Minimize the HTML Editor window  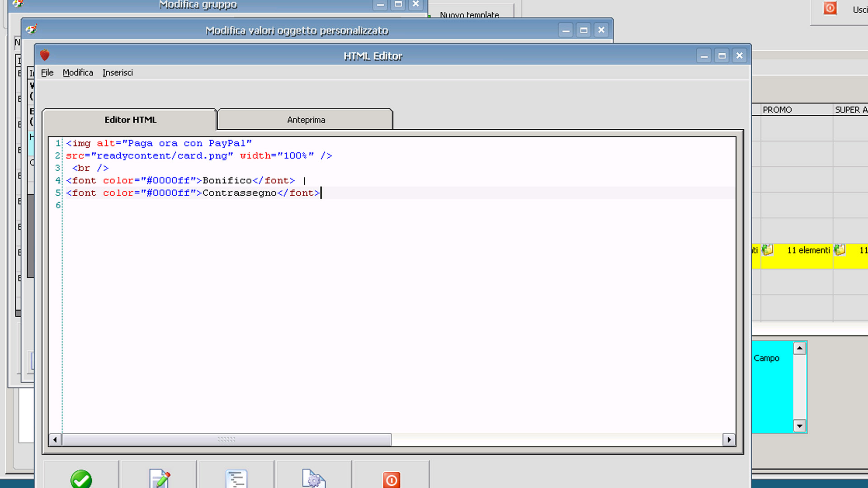click(x=704, y=56)
